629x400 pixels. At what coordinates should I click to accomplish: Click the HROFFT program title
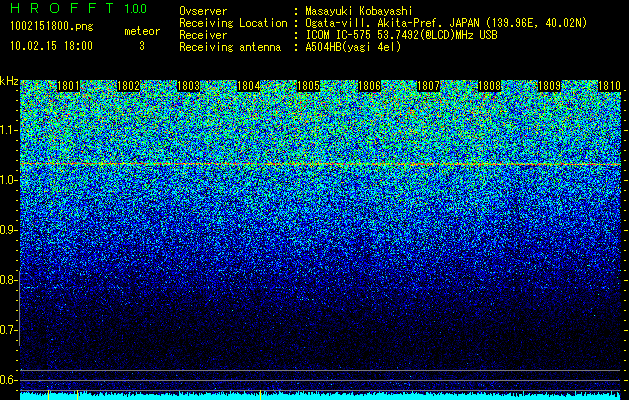tap(62, 8)
